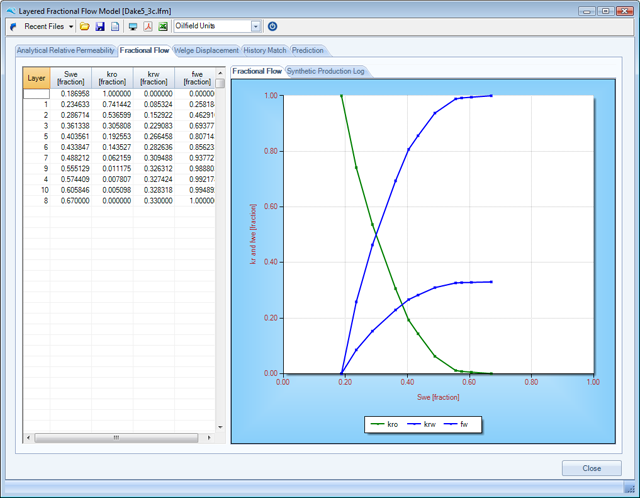Viewport: 640px width, 498px height.
Task: Select kro cell value 0.011175
Action: (112, 169)
